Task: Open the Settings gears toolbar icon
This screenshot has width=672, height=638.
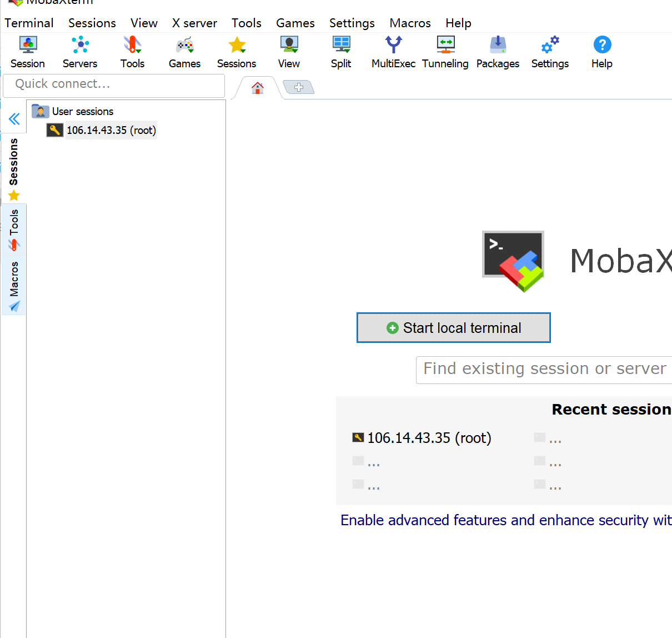Action: (550, 53)
